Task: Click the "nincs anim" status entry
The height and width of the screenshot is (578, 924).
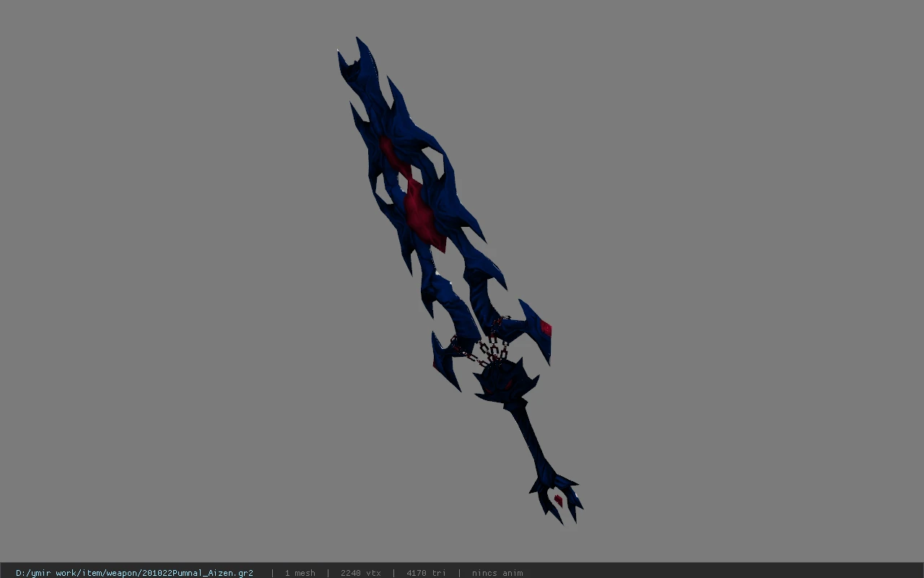Action: pos(497,573)
